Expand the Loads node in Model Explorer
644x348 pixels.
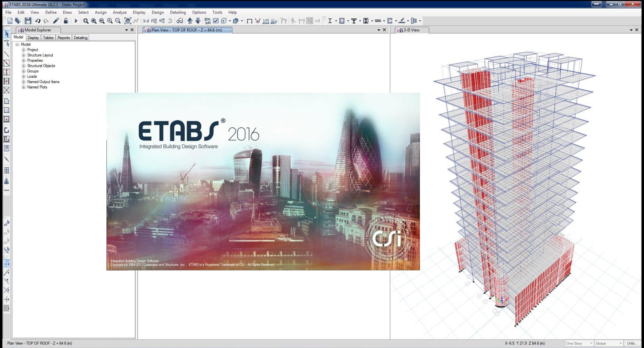tap(23, 76)
